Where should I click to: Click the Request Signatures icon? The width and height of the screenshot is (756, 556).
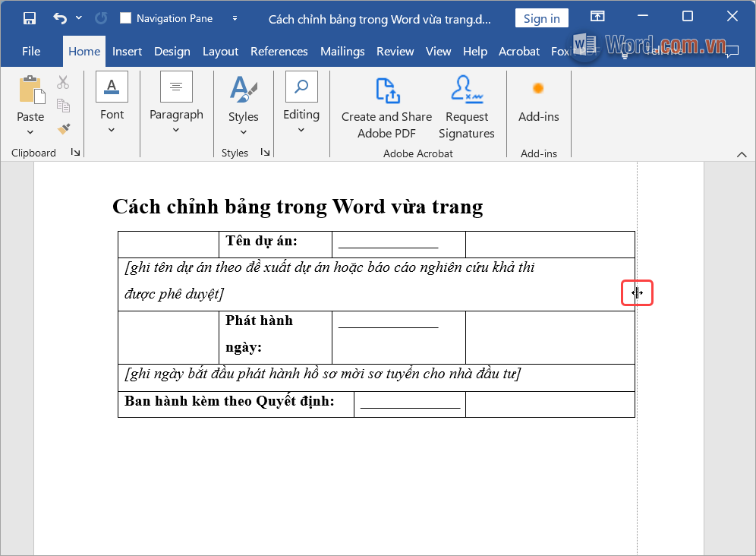467,91
